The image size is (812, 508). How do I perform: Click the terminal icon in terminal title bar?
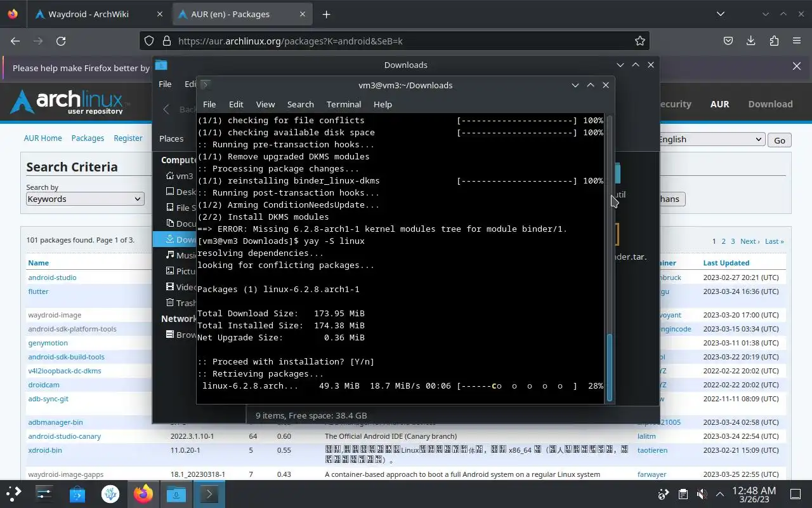point(206,84)
